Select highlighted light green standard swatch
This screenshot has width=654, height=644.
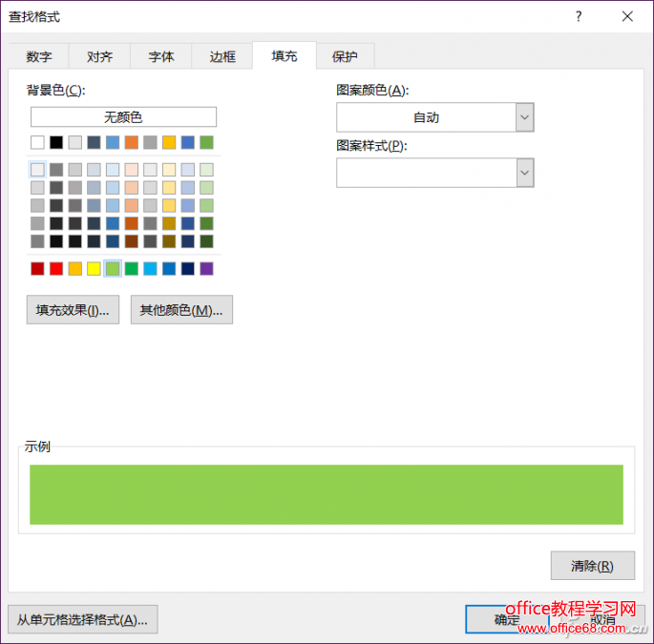point(113,268)
